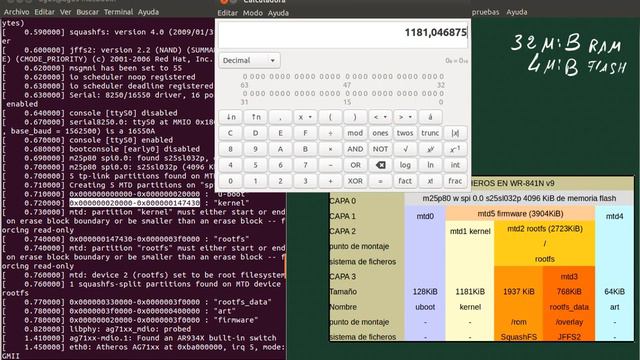640x360 pixels.
Task: Click the digit 0 button in Calculator
Action: (x=231, y=181)
